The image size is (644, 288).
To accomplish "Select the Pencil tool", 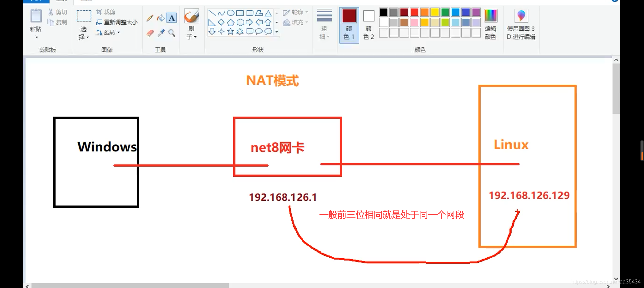I will 150,18.
